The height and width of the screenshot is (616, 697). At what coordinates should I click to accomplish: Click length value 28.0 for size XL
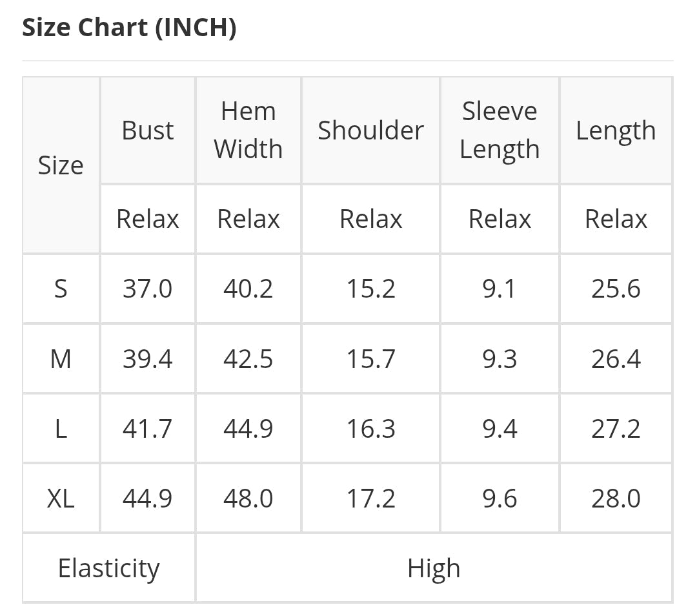coord(616,498)
